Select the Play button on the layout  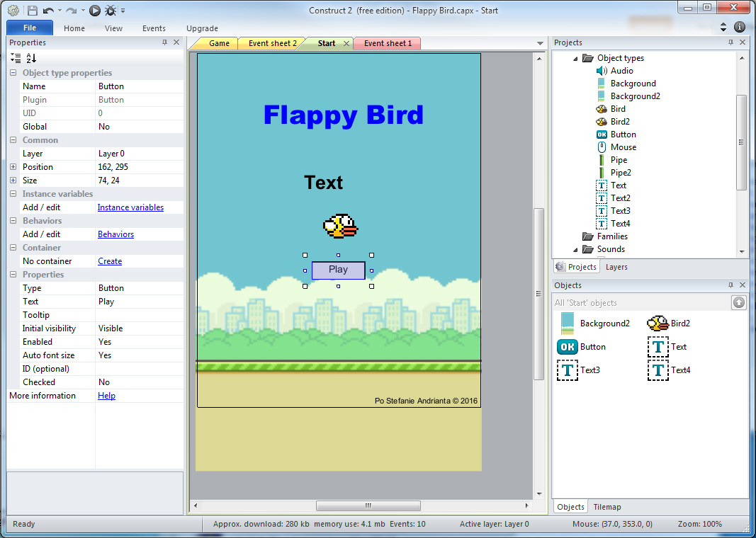tap(338, 270)
